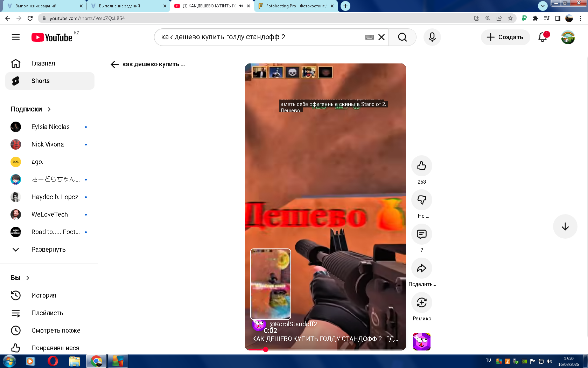Open the taskbar clock and date
The height and width of the screenshot is (368, 588).
[568, 361]
